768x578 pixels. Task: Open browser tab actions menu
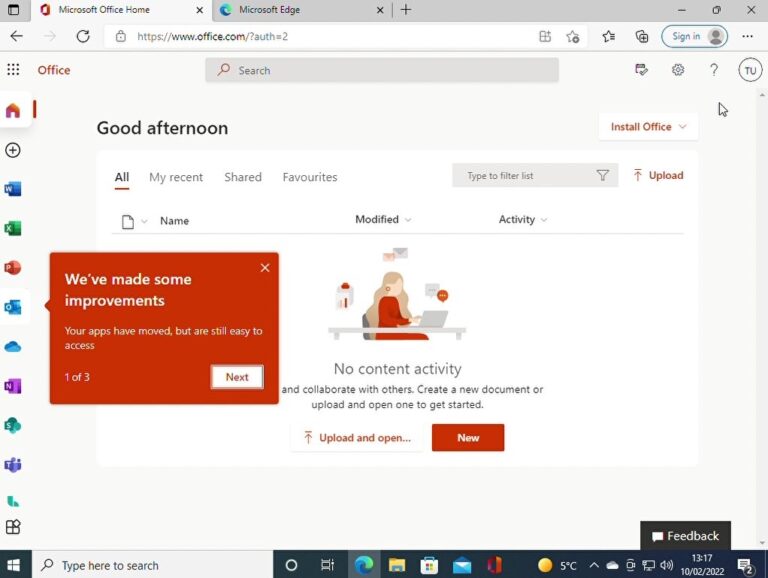tap(14, 10)
